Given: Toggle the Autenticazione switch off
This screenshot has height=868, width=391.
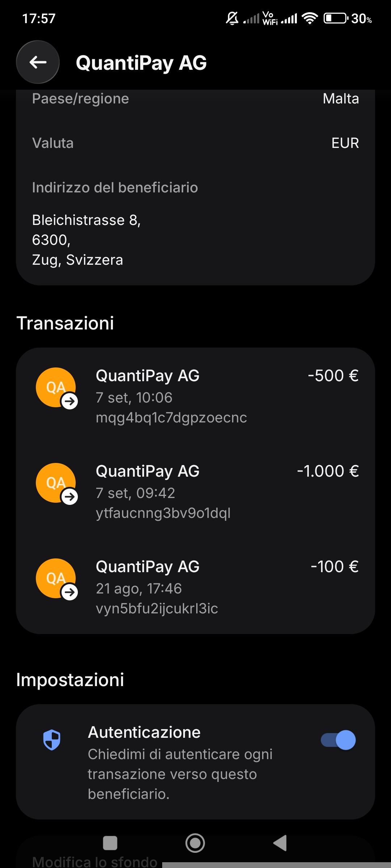Looking at the screenshot, I should [338, 740].
